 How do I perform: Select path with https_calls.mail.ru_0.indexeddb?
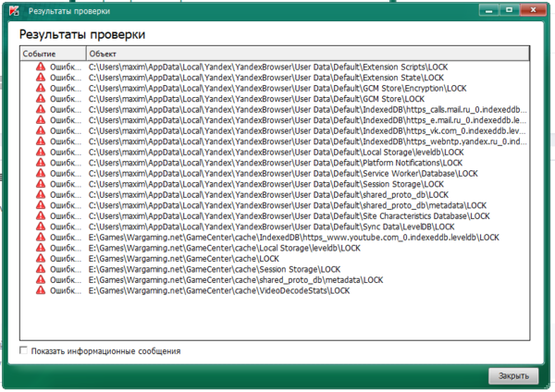point(308,109)
